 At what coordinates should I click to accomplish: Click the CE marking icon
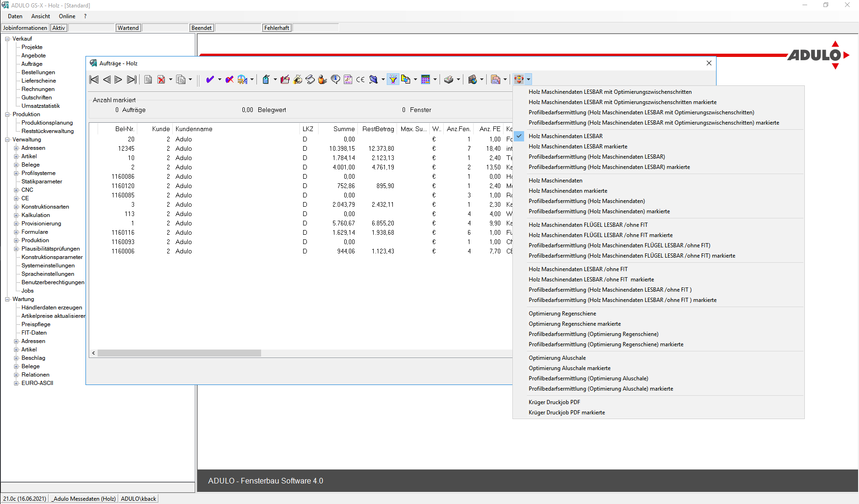[361, 80]
